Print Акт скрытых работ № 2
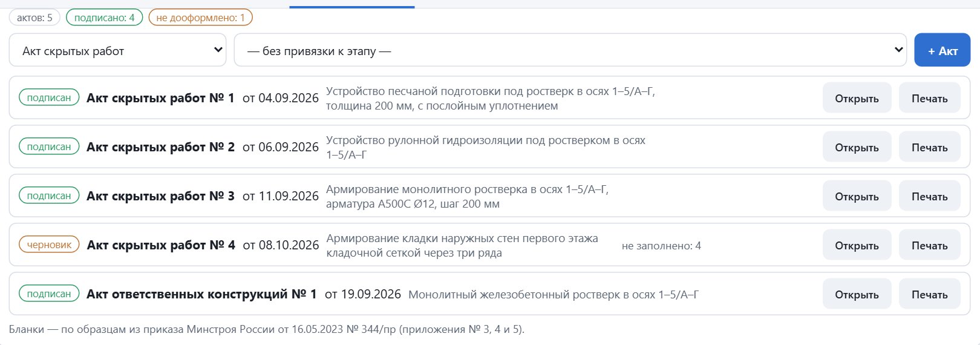Image resolution: width=980 pixels, height=345 pixels. tap(929, 147)
